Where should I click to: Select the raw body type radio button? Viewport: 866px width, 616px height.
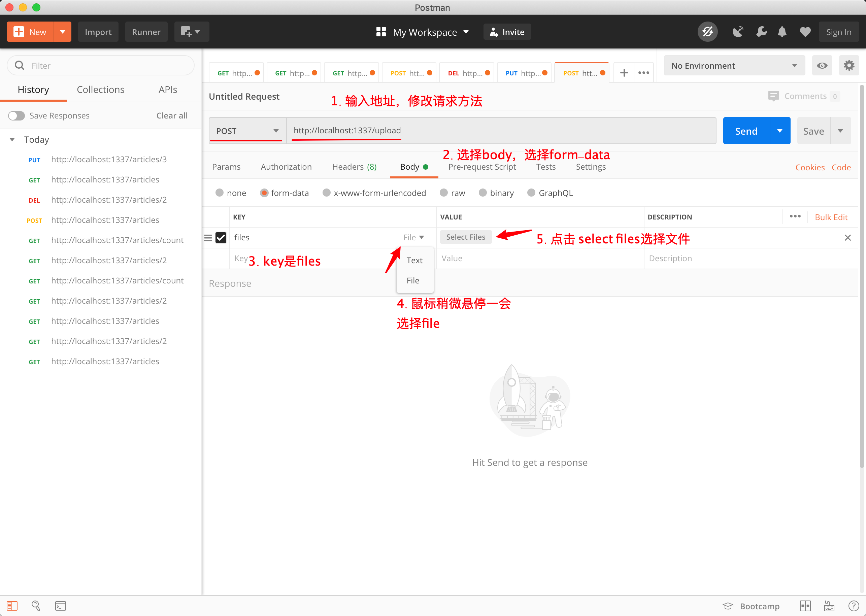coord(444,193)
